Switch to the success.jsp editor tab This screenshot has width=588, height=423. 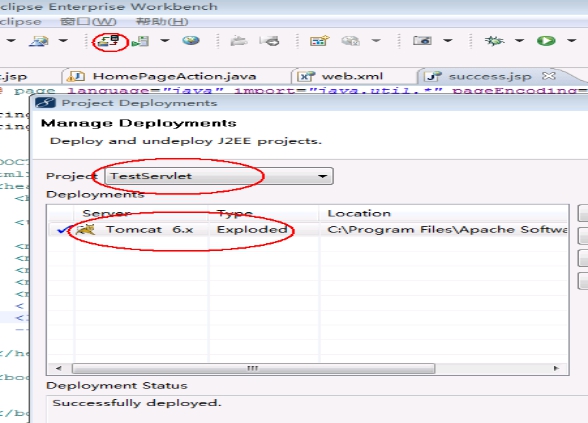tap(490, 76)
